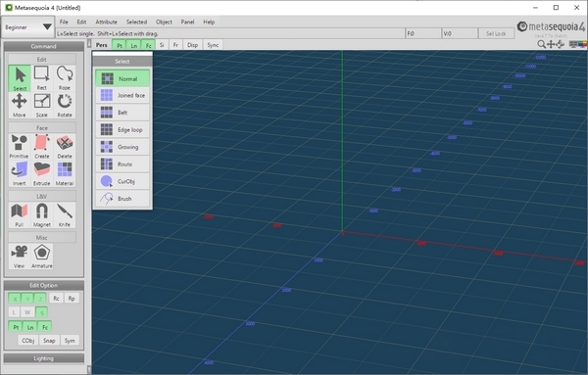The width and height of the screenshot is (588, 375).
Task: Click the Pers view button
Action: (x=102, y=45)
